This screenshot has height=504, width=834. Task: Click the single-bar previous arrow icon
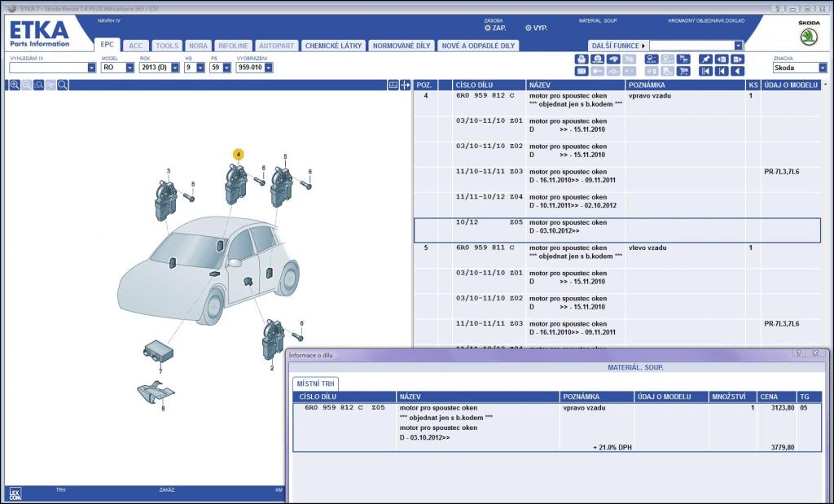point(722,71)
